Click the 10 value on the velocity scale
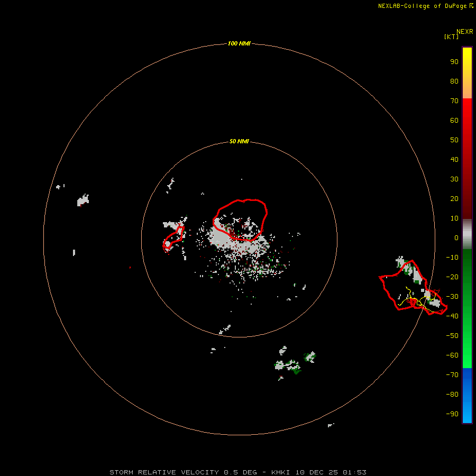The height and width of the screenshot is (476, 476). pos(454,218)
